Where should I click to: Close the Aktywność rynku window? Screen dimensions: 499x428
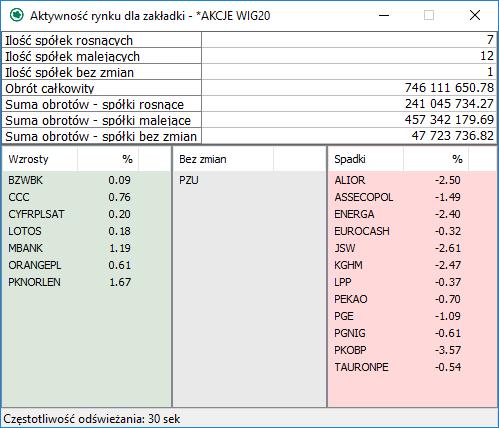[x=475, y=15]
